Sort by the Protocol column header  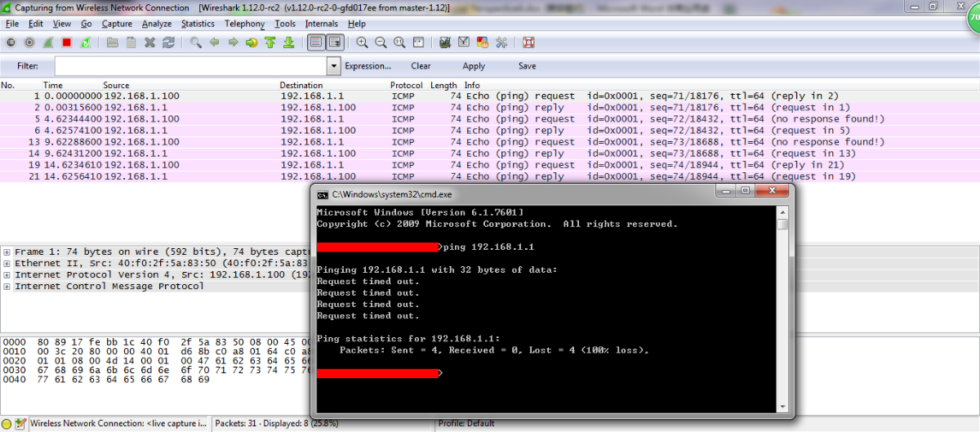pos(406,85)
